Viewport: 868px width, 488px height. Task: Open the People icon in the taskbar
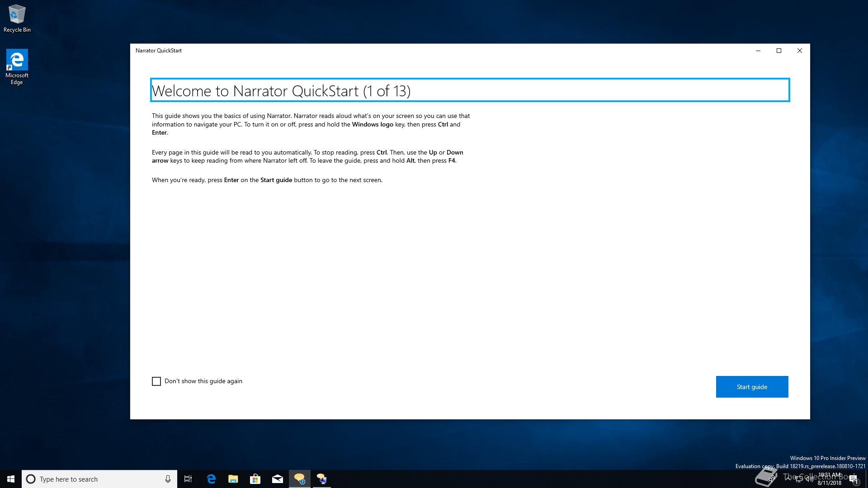(771, 479)
